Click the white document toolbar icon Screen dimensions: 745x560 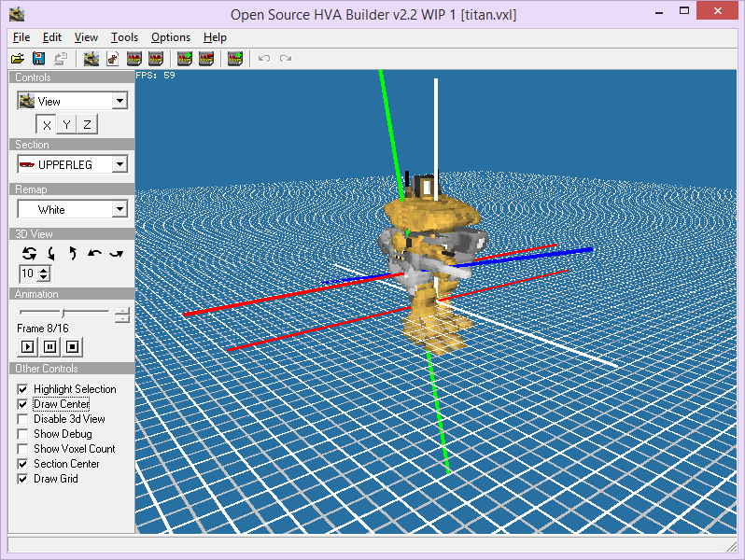(113, 59)
